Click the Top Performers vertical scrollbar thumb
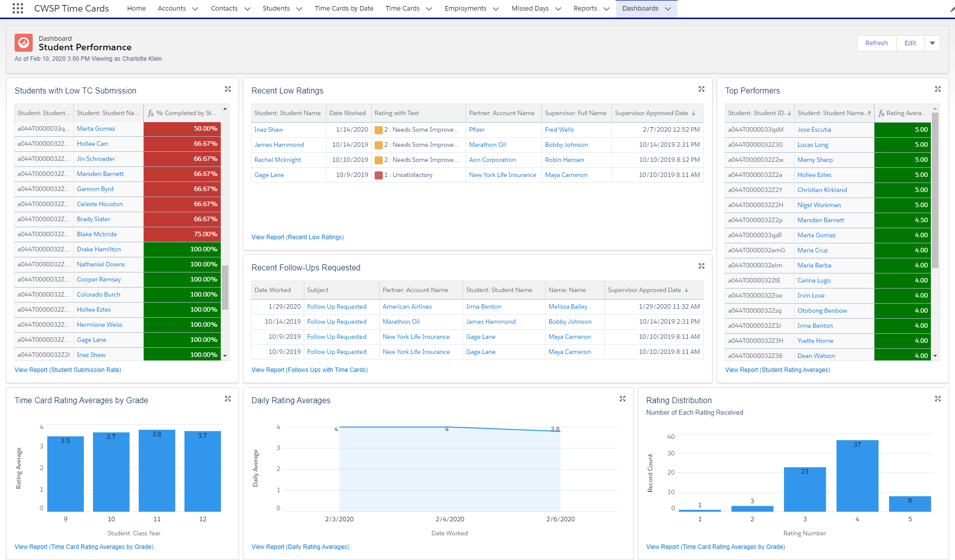The image size is (955, 560). (x=935, y=190)
